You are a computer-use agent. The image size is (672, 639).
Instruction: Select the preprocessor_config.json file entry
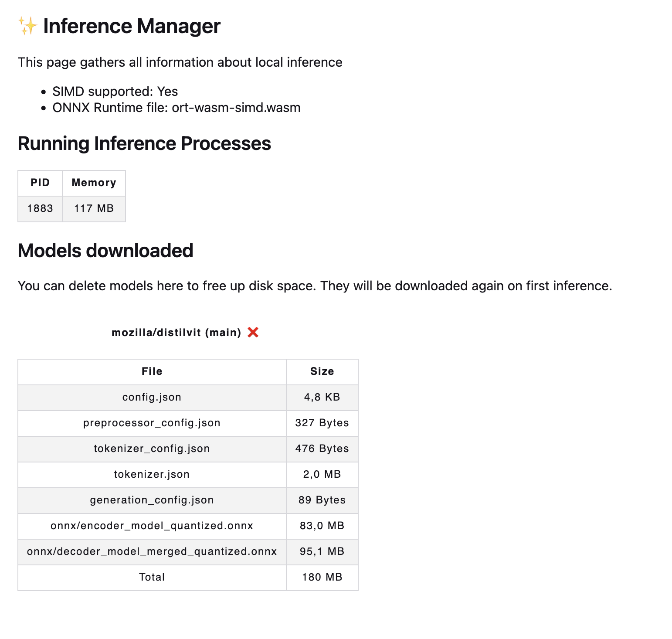tap(152, 423)
